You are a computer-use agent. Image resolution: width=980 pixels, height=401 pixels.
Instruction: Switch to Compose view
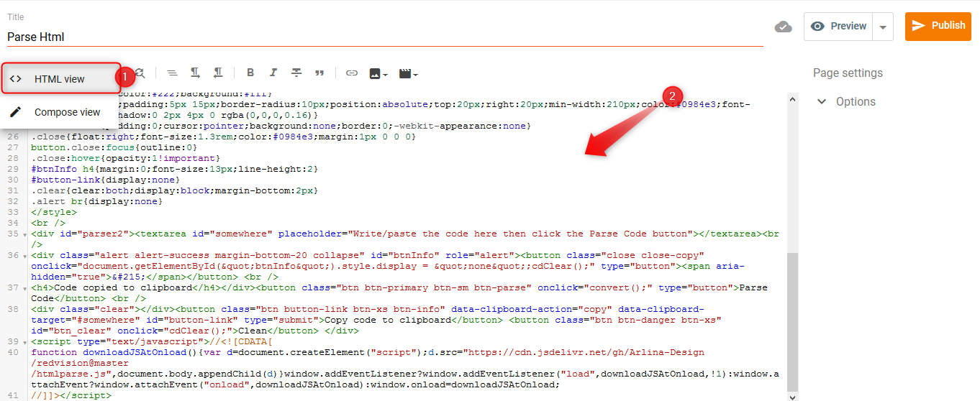click(60, 112)
